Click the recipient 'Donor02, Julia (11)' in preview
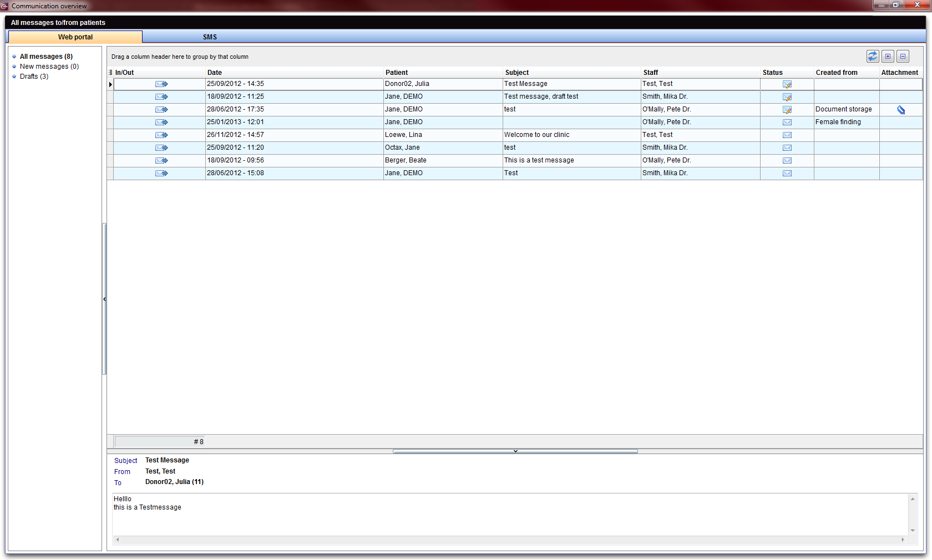The image size is (932, 560). [174, 482]
